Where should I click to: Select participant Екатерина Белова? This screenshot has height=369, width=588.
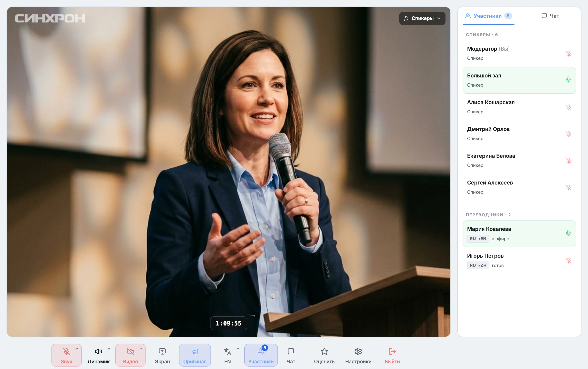tap(519, 161)
